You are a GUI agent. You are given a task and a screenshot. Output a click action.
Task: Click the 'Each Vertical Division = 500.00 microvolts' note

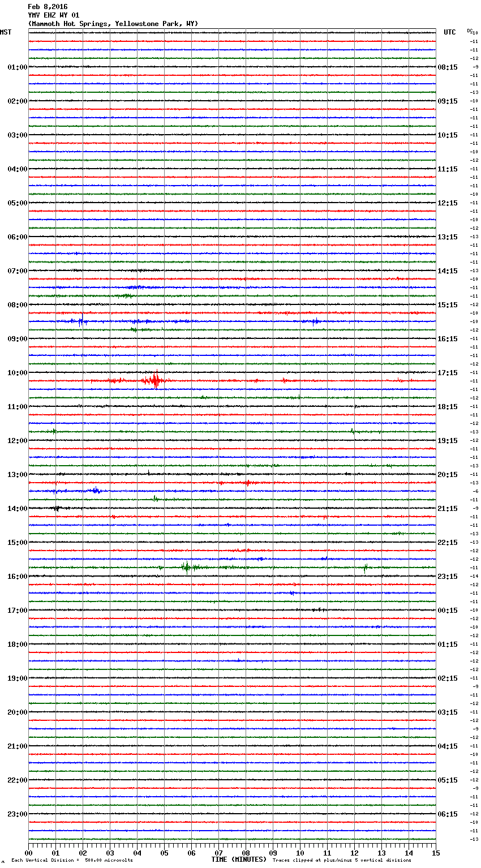pos(72,861)
